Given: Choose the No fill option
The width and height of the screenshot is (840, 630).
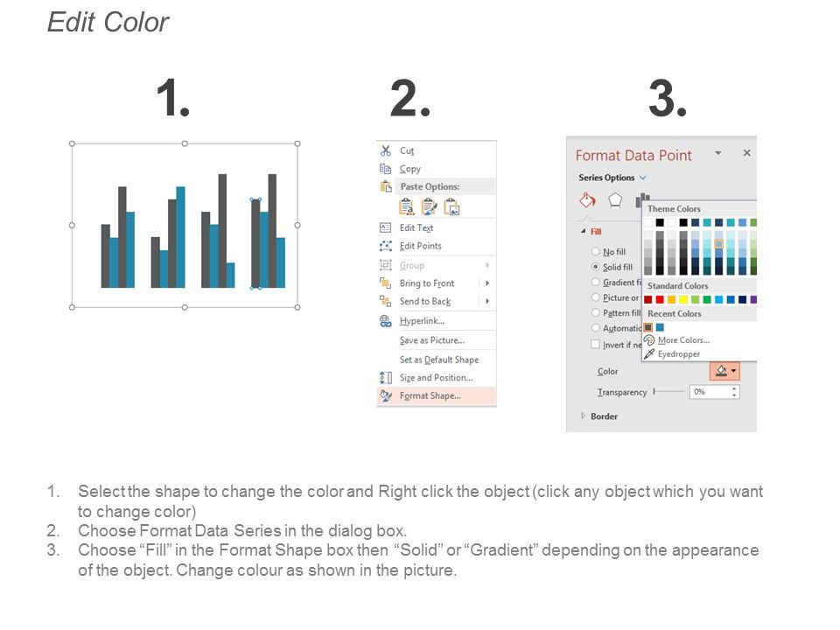Looking at the screenshot, I should point(596,251).
